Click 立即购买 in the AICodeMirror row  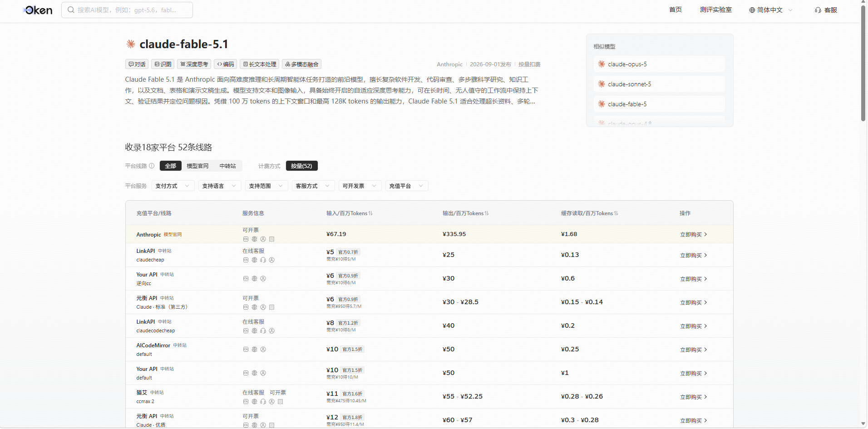[693, 350]
